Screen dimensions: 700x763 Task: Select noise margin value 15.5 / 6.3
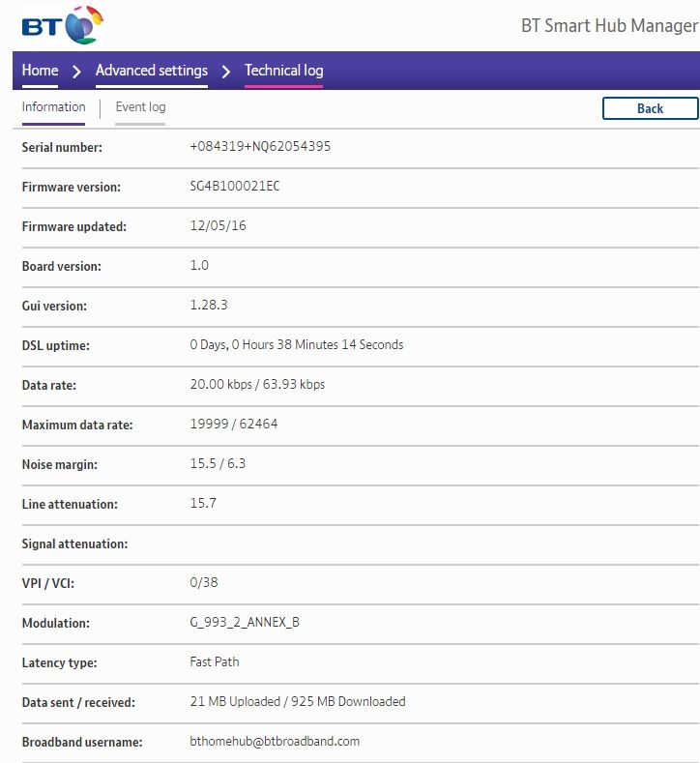218,464
